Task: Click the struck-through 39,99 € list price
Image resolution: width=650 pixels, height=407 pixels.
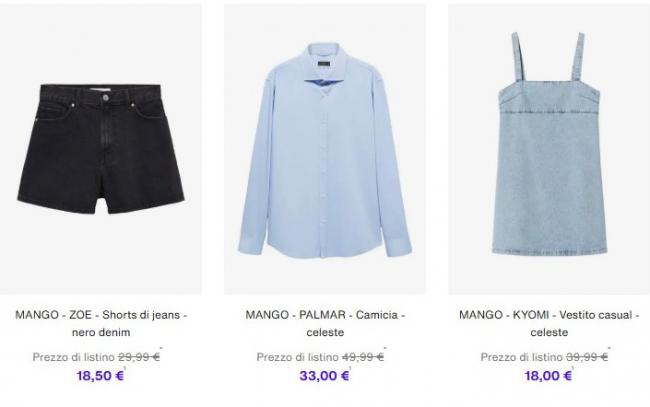Action: point(587,357)
